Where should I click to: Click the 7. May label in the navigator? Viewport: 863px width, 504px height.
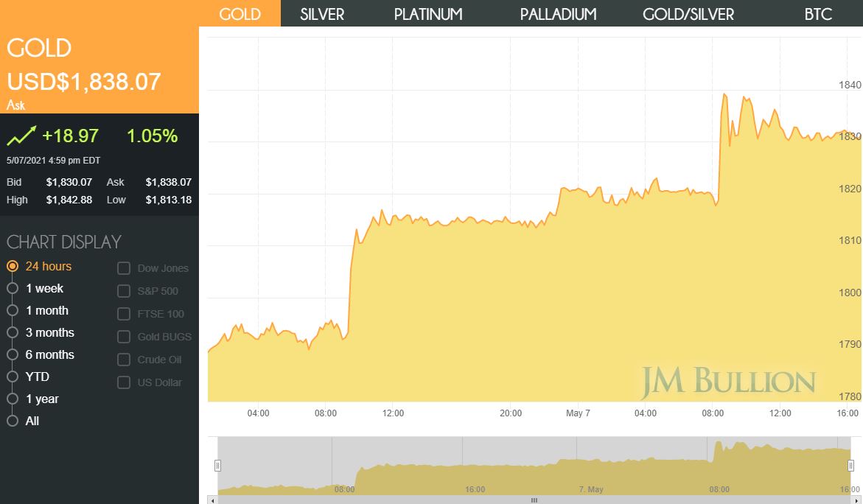pyautogui.click(x=591, y=489)
